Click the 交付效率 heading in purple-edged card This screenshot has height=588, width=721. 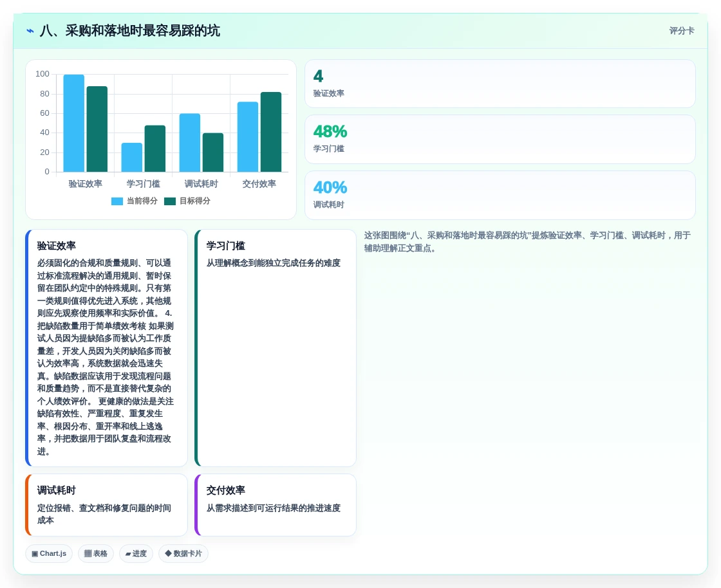226,490
